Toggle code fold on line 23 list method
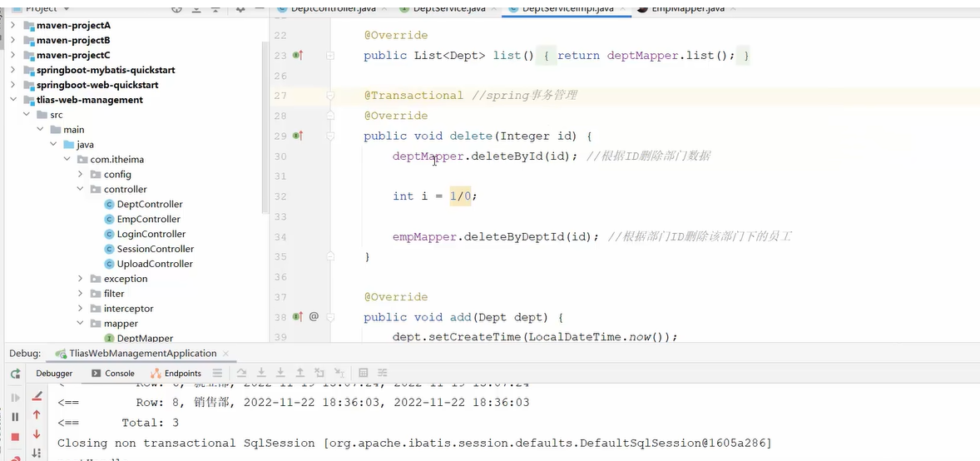Screen dimensions: 980x461 tap(330, 56)
